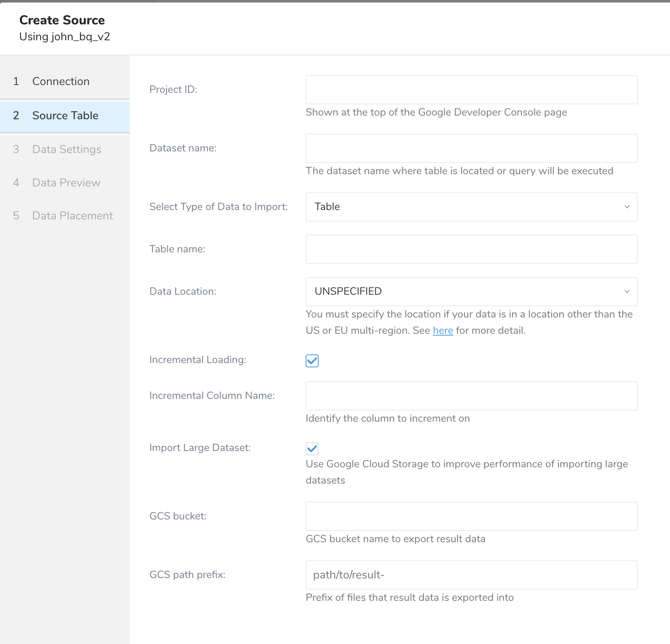This screenshot has height=644, width=670.
Task: Switch to the Data Settings step
Action: (x=67, y=149)
